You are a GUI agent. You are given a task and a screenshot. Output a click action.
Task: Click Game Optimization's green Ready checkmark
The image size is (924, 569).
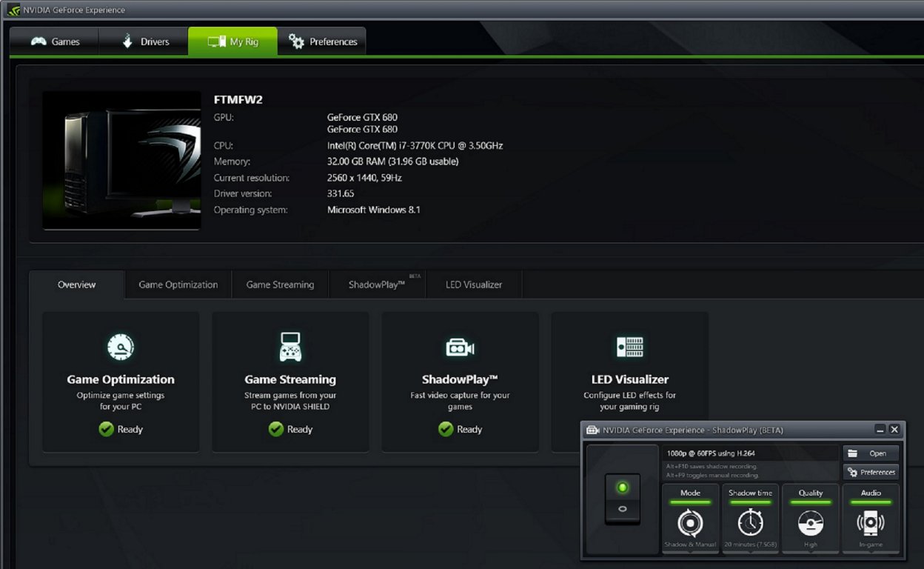pos(107,429)
